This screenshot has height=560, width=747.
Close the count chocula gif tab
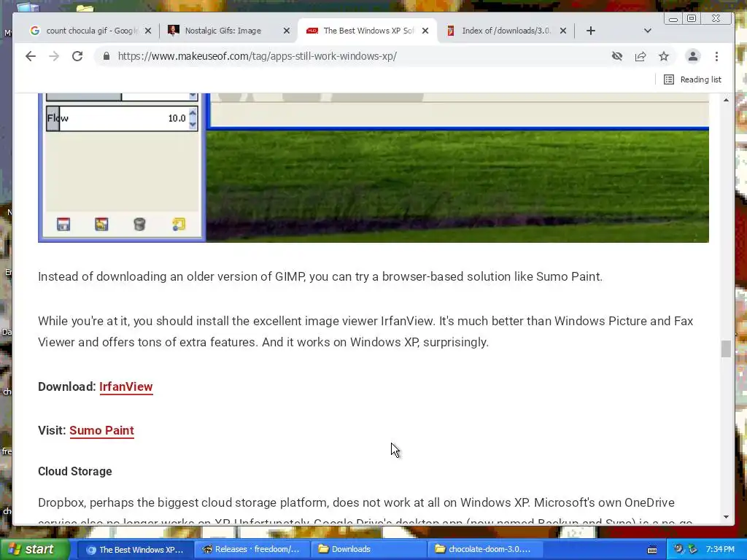point(148,31)
